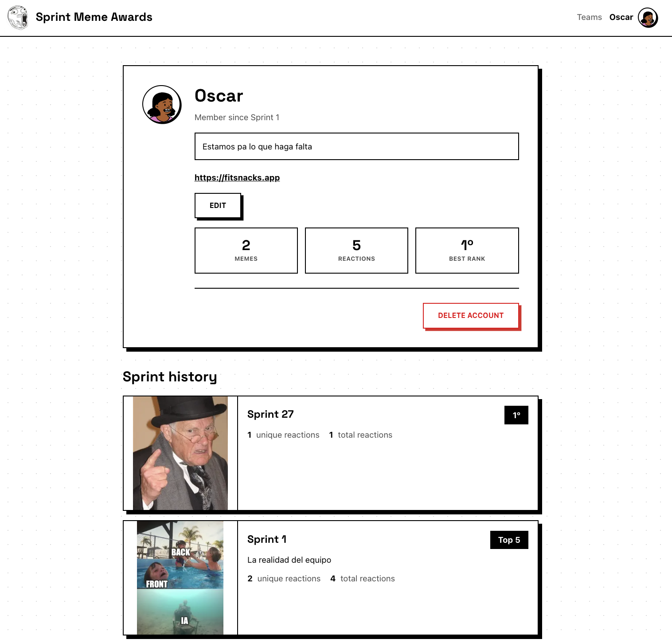Click the Best Rank stat showing 1°
The height and width of the screenshot is (643, 672).
coord(467,250)
